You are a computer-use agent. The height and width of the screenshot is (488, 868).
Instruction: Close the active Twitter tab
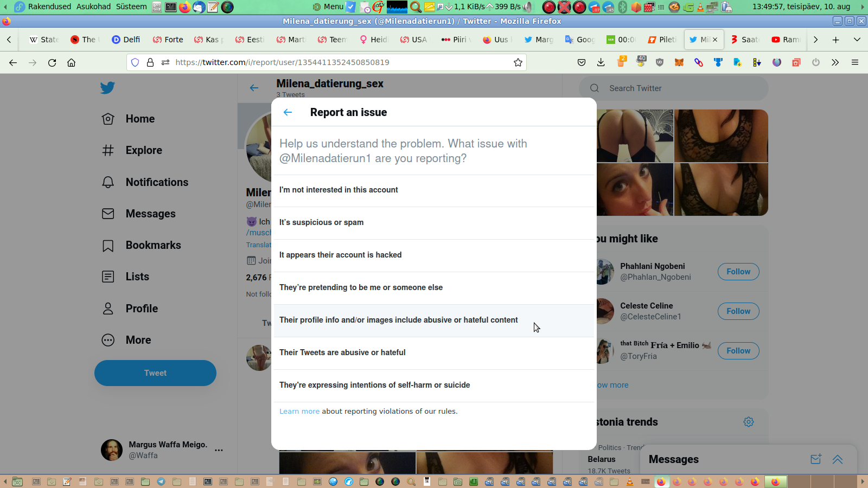coord(715,40)
